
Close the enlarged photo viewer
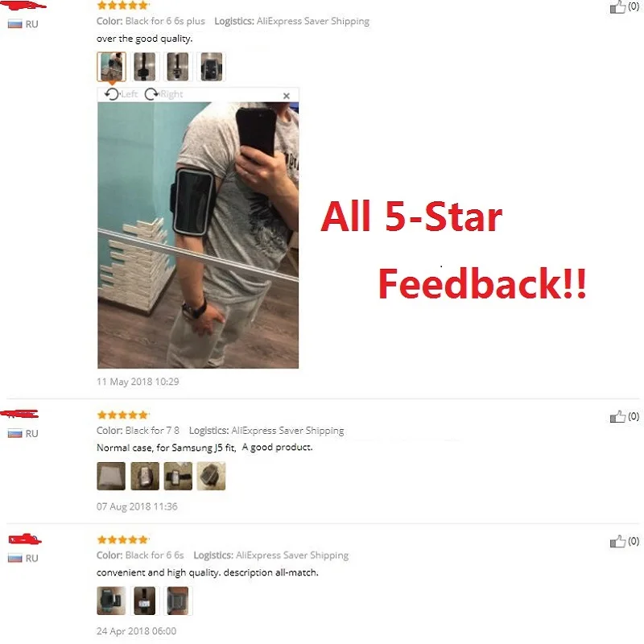point(287,96)
